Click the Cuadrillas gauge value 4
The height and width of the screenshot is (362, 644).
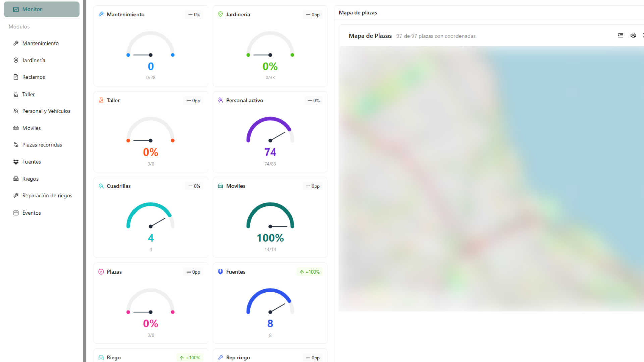click(151, 238)
